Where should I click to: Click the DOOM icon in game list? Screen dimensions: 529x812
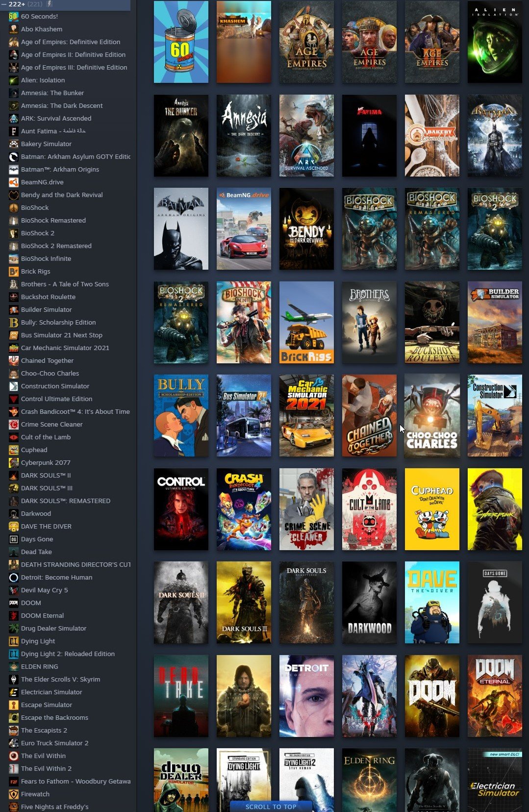pos(14,603)
